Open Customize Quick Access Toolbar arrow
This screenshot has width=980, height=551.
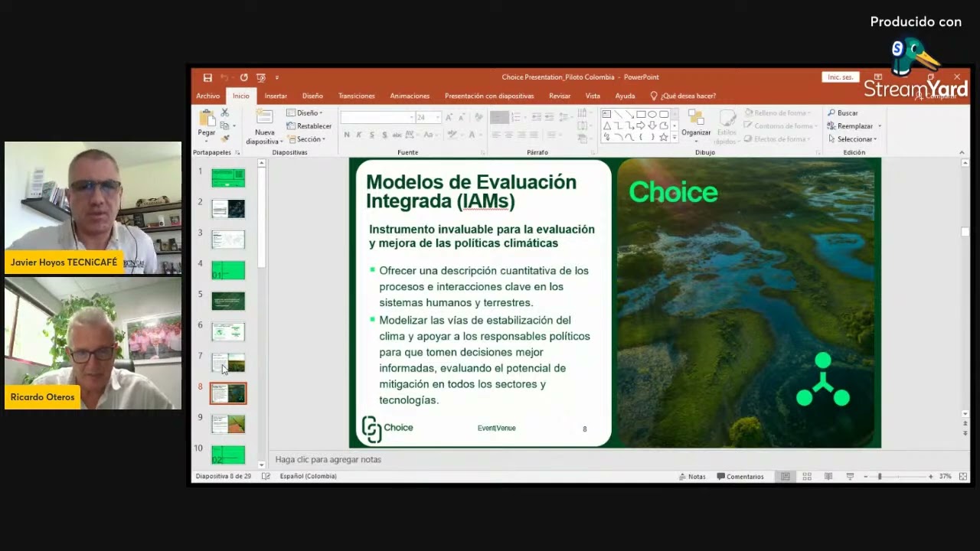(x=277, y=77)
